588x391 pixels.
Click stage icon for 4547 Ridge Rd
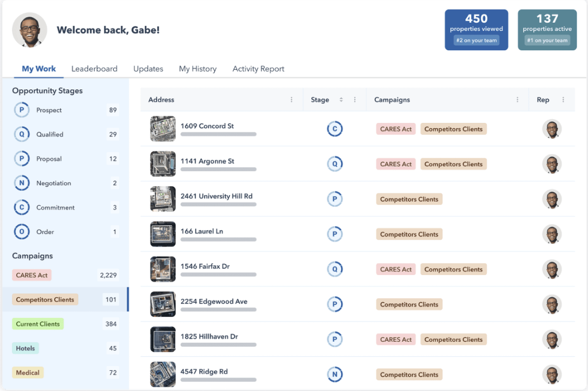[x=335, y=374]
